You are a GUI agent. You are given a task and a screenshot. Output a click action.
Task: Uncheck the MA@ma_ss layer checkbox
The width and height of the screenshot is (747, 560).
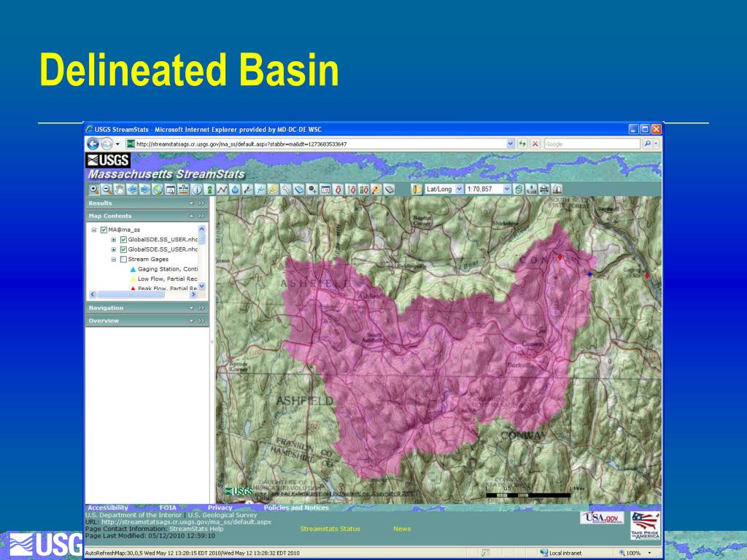coord(104,230)
